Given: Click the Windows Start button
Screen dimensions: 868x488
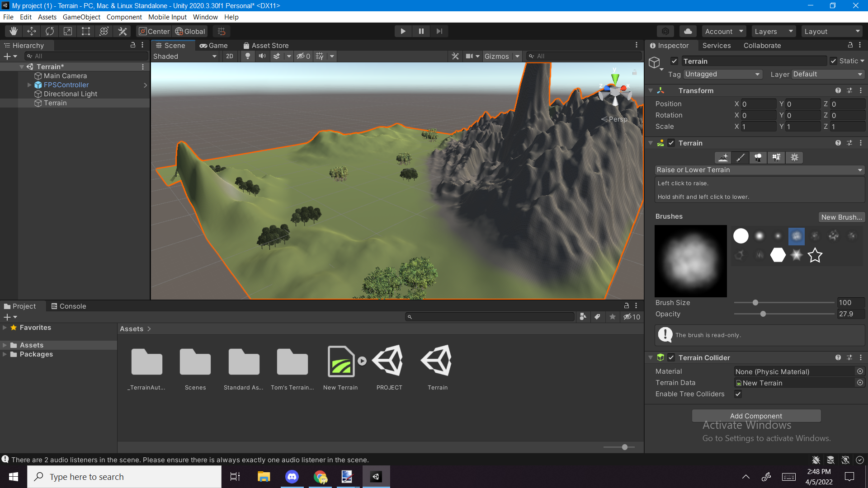Looking at the screenshot, I should (x=14, y=477).
